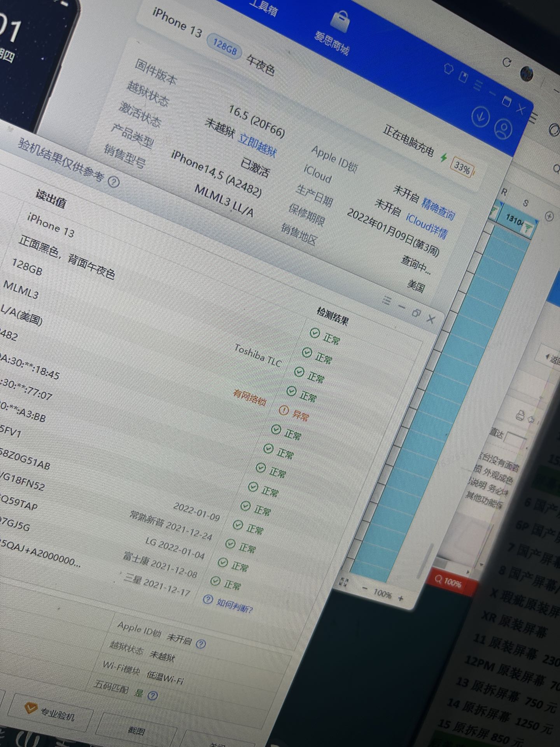Select spreadsheet column R header

(504, 192)
